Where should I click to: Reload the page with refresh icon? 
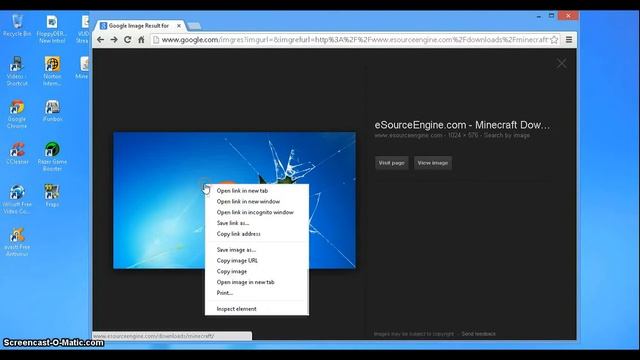(128, 40)
